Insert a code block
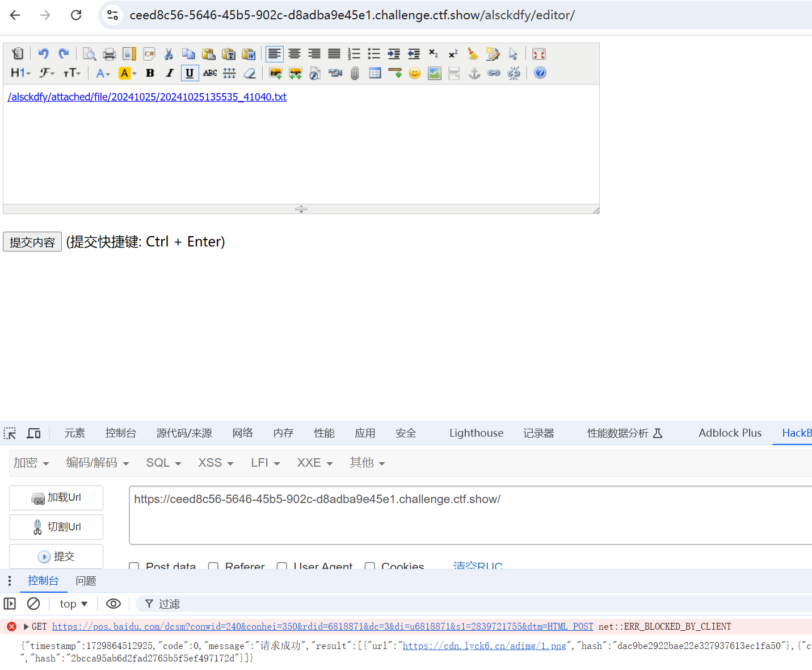 [149, 54]
